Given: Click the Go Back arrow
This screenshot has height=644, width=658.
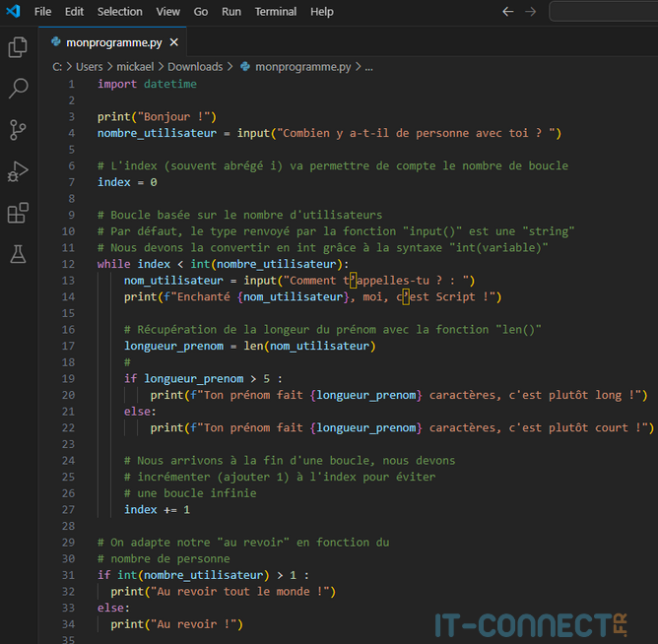Looking at the screenshot, I should coord(508,12).
